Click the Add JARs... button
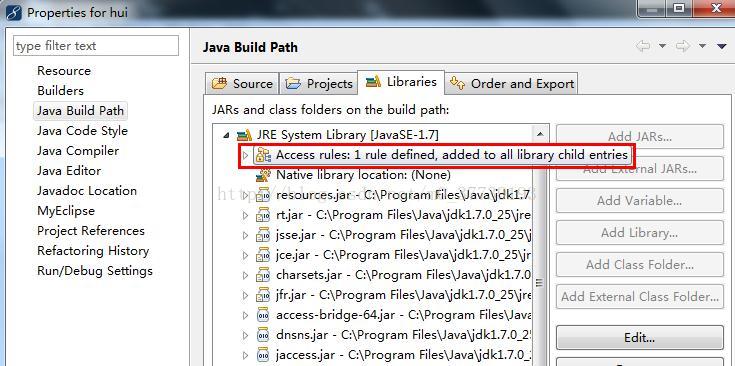735x366 pixels. pos(640,137)
